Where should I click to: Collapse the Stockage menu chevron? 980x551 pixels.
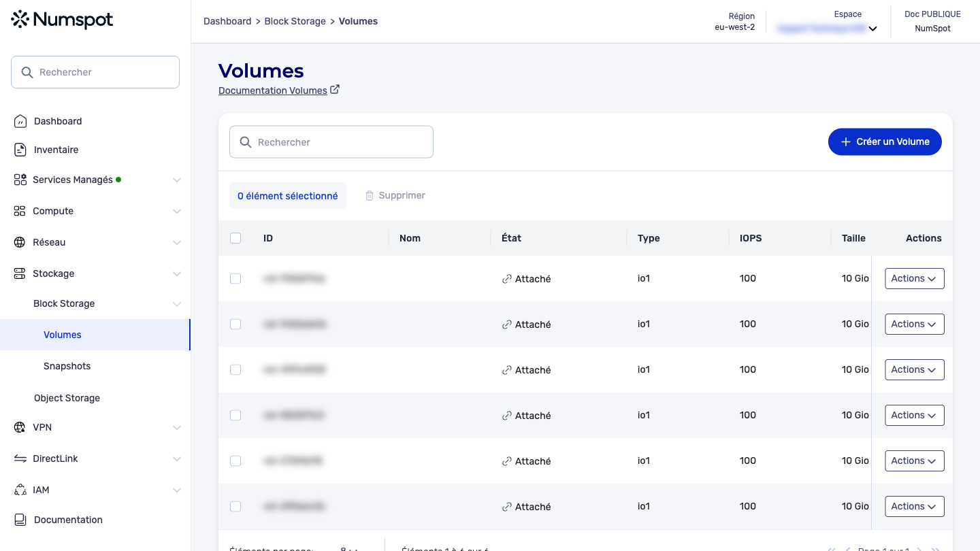pos(177,274)
